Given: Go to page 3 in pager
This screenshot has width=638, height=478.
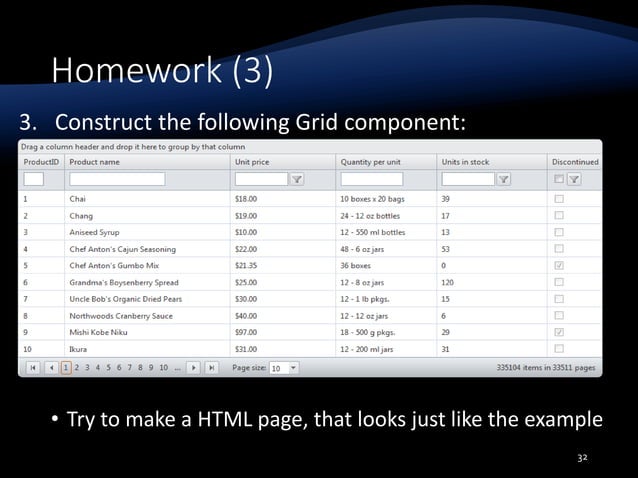Looking at the screenshot, I should coord(87,368).
